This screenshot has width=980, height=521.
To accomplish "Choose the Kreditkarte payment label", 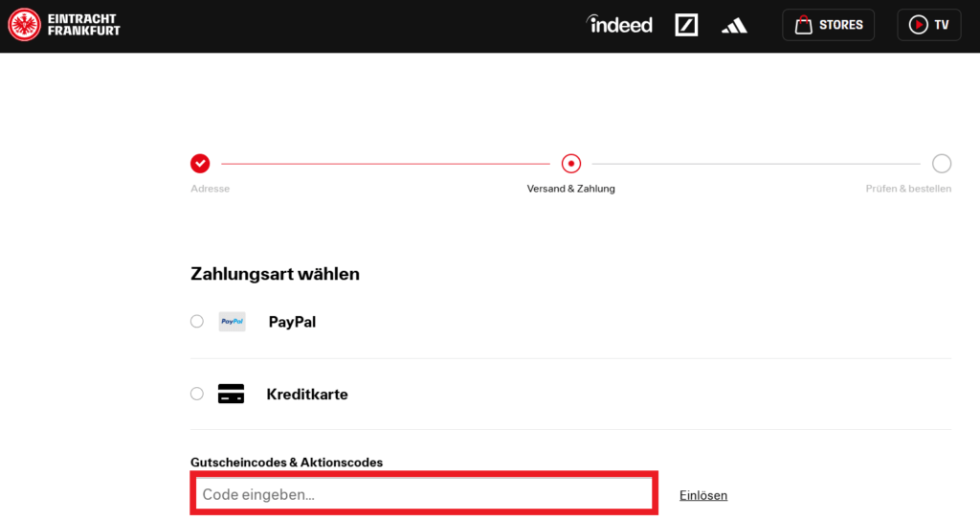I will [x=307, y=395].
